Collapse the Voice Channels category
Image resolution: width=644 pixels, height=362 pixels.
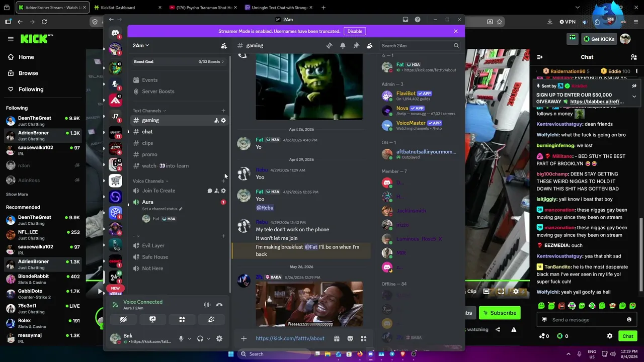point(150,181)
